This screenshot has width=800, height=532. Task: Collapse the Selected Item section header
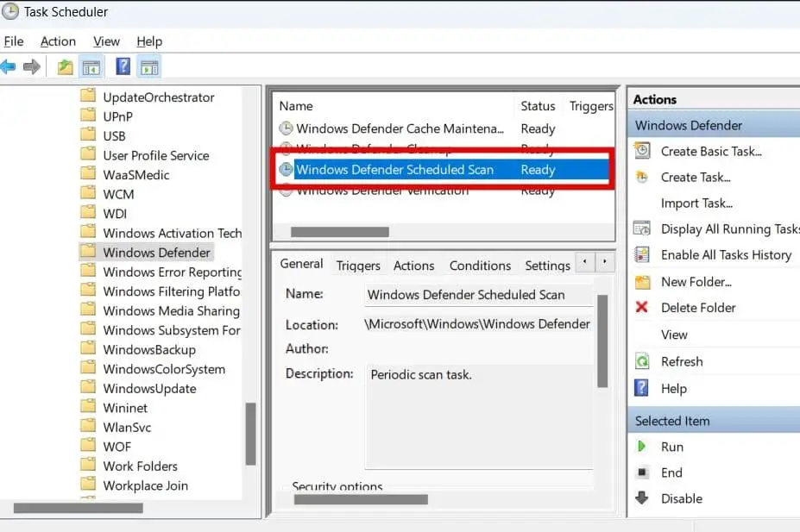coord(713,421)
